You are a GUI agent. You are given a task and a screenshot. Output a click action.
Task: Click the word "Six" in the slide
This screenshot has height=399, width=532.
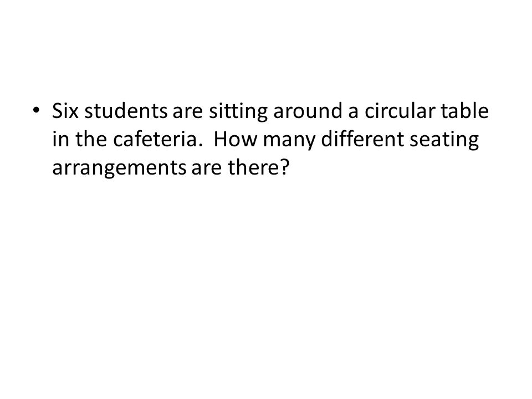coord(65,111)
